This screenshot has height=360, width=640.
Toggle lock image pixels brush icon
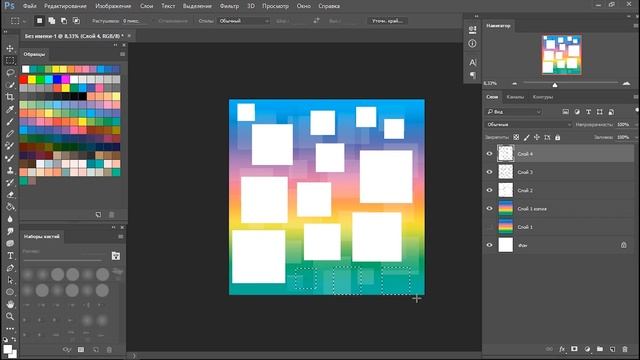(527, 138)
